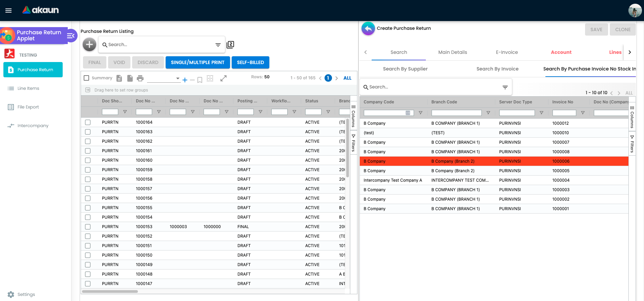The width and height of the screenshot is (644, 301).
Task: Switch to the Search tab
Action: 399,52
